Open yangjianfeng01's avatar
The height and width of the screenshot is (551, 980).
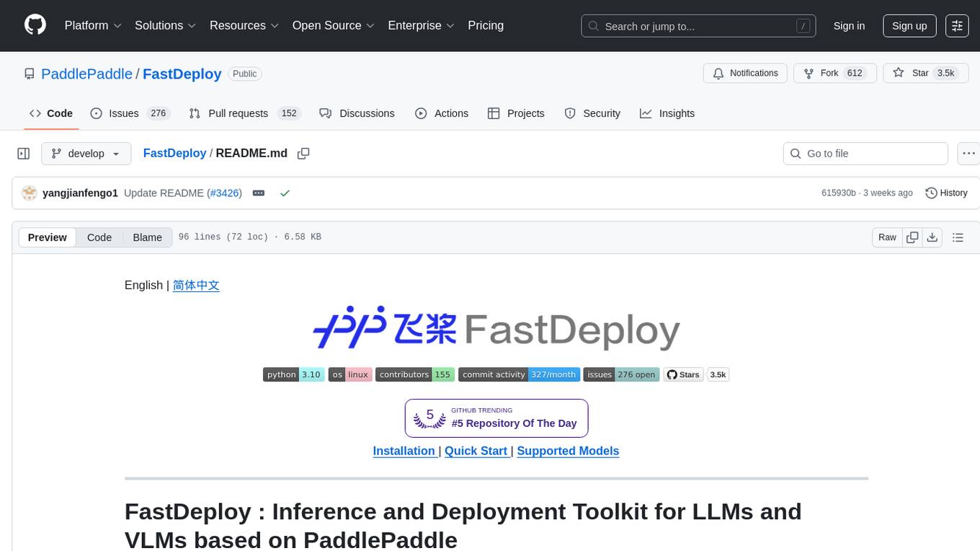click(30, 193)
